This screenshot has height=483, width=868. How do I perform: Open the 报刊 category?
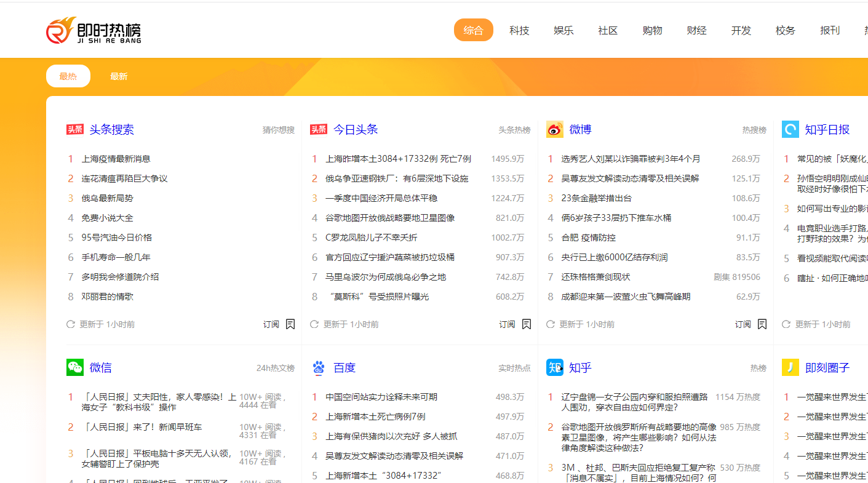829,30
